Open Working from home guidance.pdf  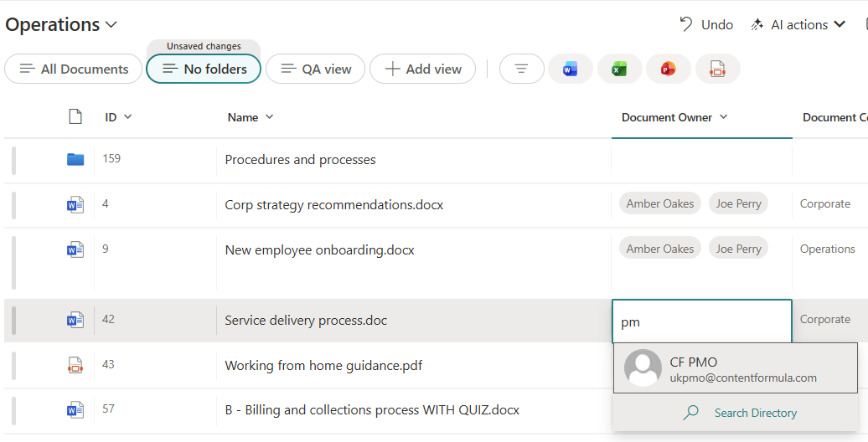coord(323,366)
